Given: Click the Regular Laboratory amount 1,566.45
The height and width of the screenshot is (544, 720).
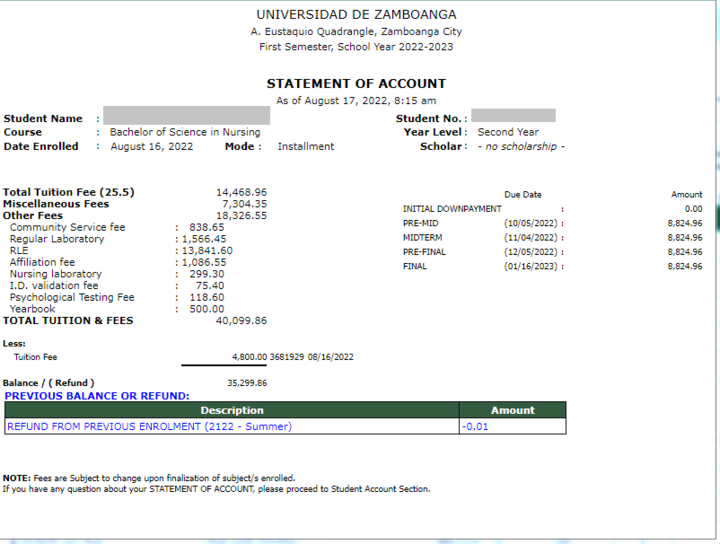Looking at the screenshot, I should click(204, 239).
